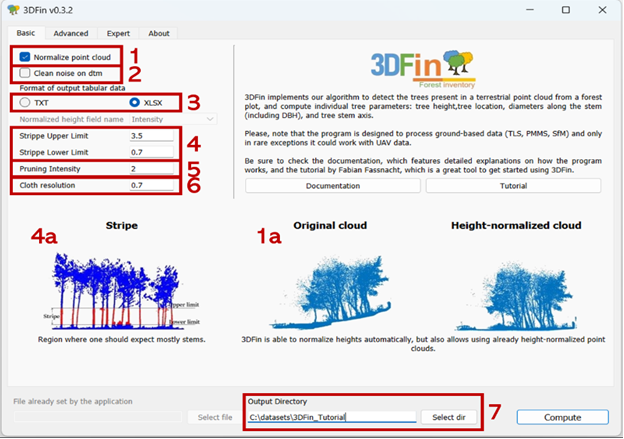This screenshot has height=439, width=624.
Task: Click 'File already set by the application' text
Action: pos(73,401)
